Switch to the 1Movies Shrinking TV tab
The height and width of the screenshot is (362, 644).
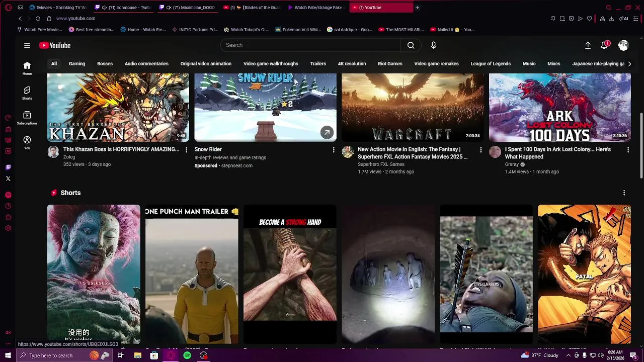[58, 8]
